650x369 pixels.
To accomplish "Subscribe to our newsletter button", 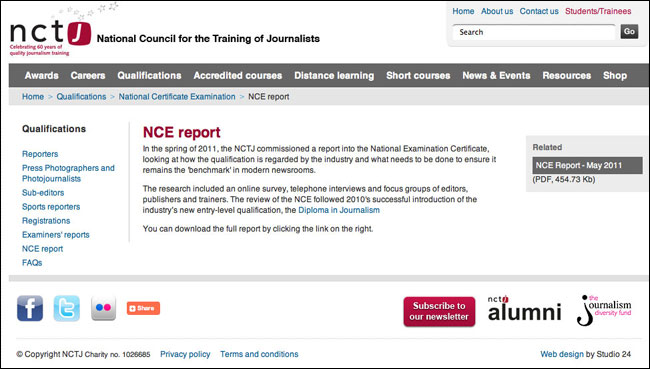I will coord(439,311).
